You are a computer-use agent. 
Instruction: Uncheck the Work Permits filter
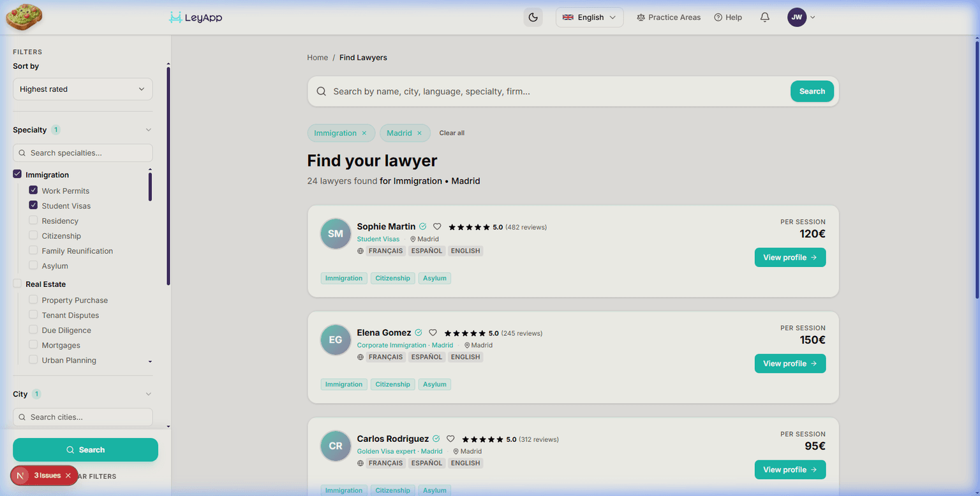pyautogui.click(x=33, y=191)
